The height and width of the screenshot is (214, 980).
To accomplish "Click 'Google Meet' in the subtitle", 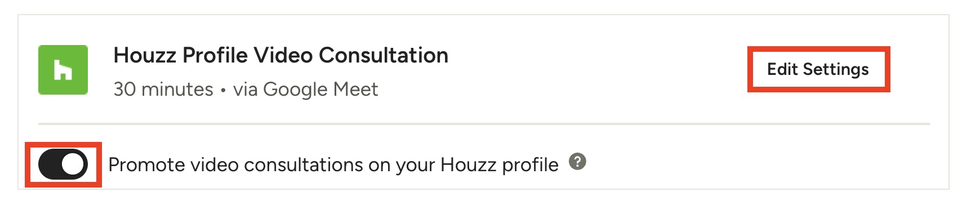I will (x=320, y=89).
